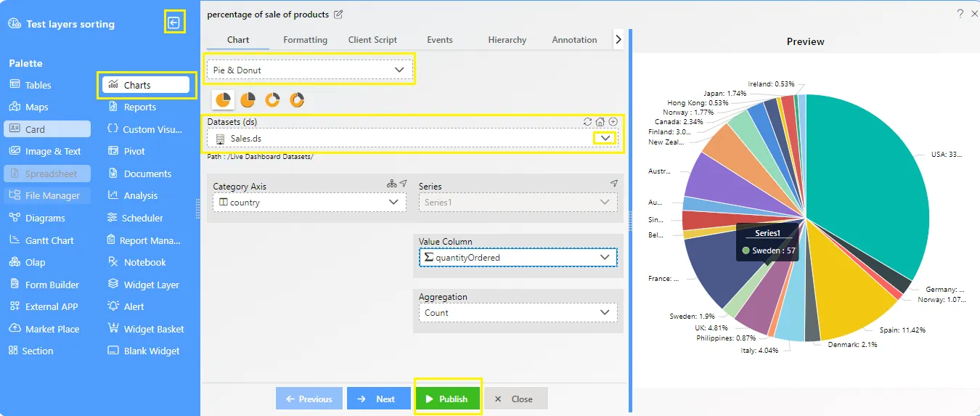980x416 pixels.
Task: Open External APP in the palette
Action: click(x=43, y=306)
